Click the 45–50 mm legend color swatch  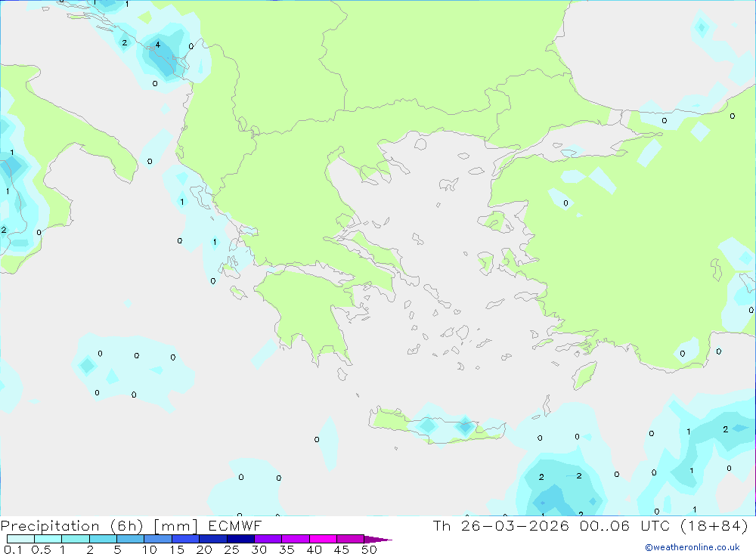pyautogui.click(x=350, y=539)
